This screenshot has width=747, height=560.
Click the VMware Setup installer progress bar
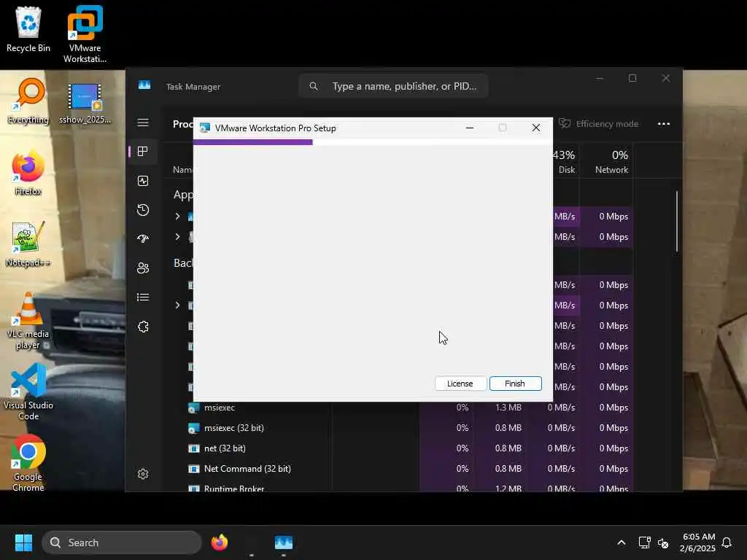(373, 142)
